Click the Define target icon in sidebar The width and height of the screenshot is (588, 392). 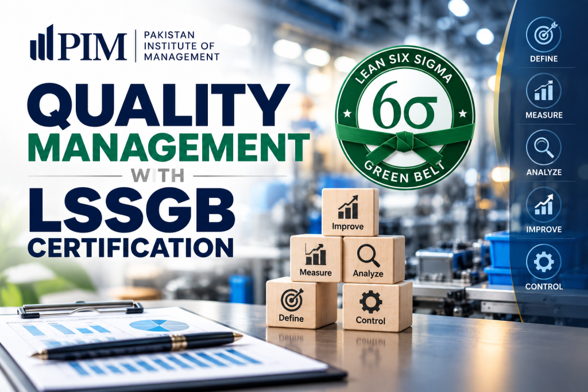(x=544, y=34)
